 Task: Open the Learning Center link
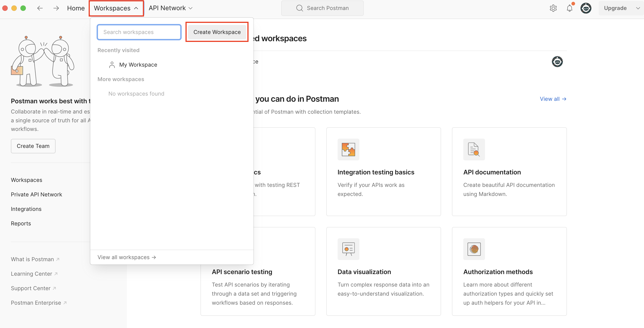pos(34,274)
